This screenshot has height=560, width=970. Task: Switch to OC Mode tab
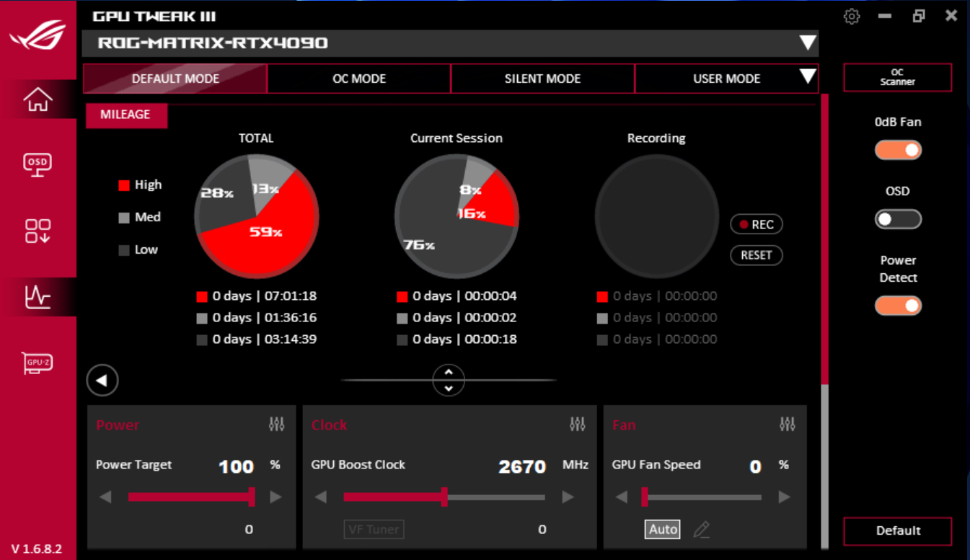pos(359,79)
